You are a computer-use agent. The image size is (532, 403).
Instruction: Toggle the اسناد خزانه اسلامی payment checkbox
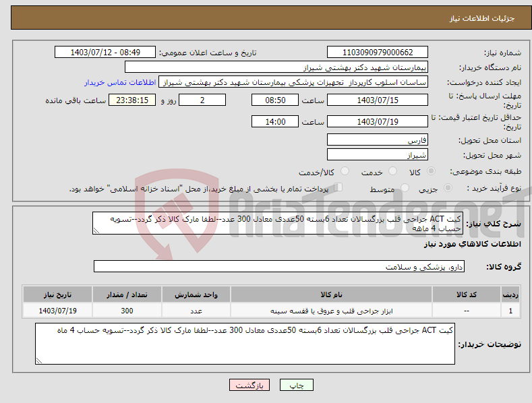(338, 187)
